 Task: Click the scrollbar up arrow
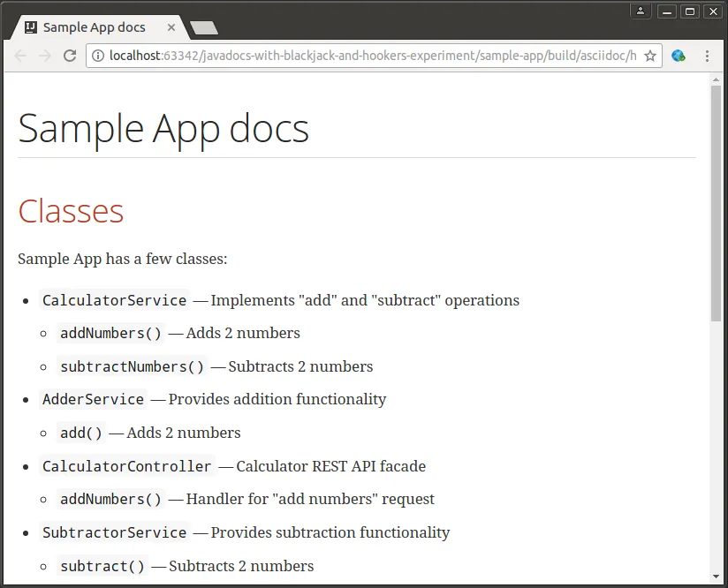coord(716,79)
